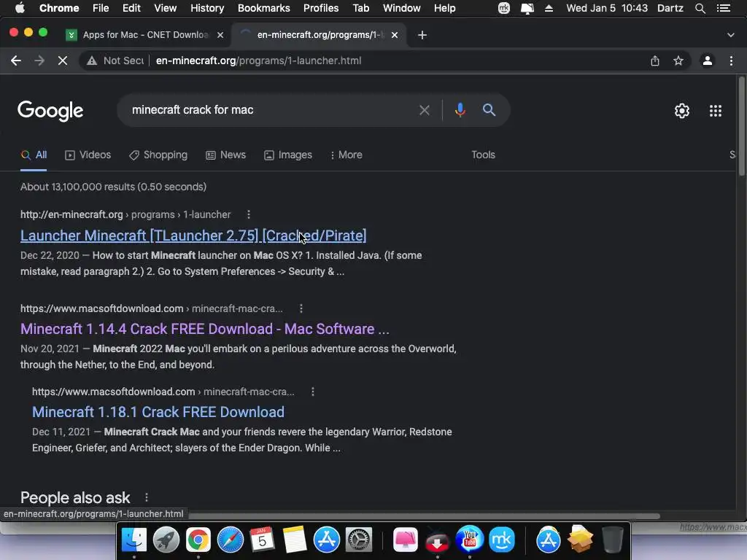Image resolution: width=747 pixels, height=560 pixels.
Task: Open Launcher Minecraft TLauncher 2.75 link
Action: coord(193,236)
